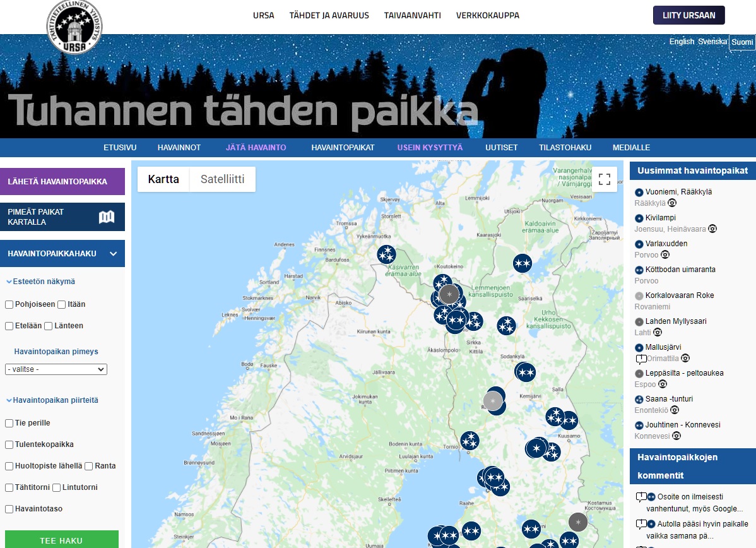Click gray marker icon next to Korkalovaaran Roke
Viewport: 756px width, 548px height.
639,296
